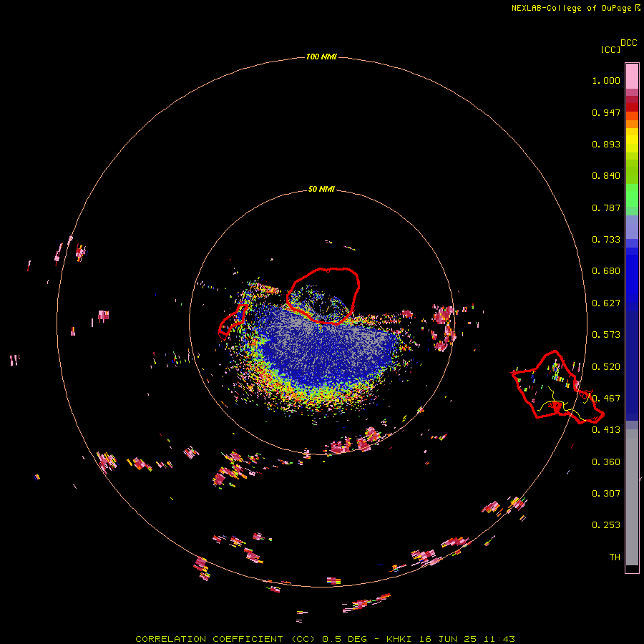Screen dimensions: 644x644
Task: Click the 0.733 scale value
Action: [606, 240]
